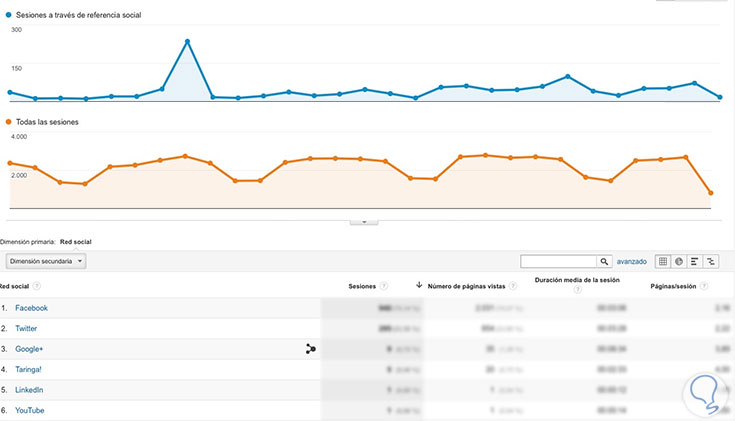Click help icon beside Red social header
Viewport: 735px width, 421px height.
(37, 286)
